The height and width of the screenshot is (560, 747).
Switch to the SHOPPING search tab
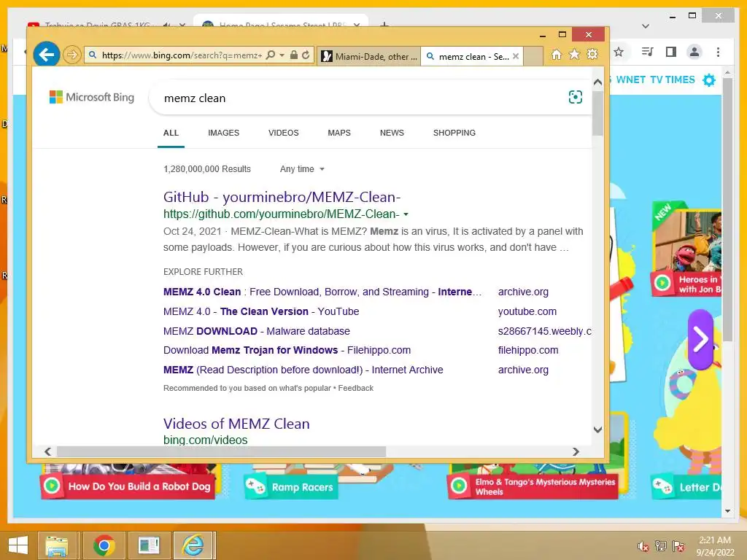point(454,133)
